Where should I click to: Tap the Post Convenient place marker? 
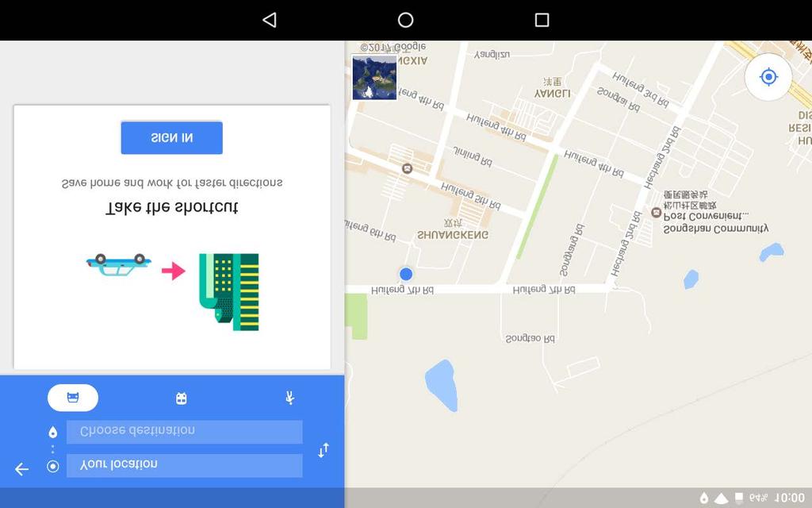point(656,213)
